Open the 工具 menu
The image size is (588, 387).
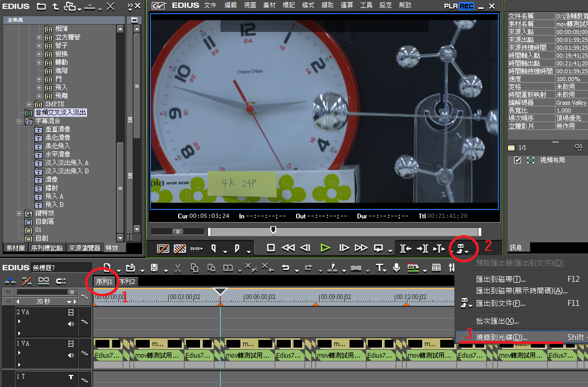pyautogui.click(x=366, y=5)
